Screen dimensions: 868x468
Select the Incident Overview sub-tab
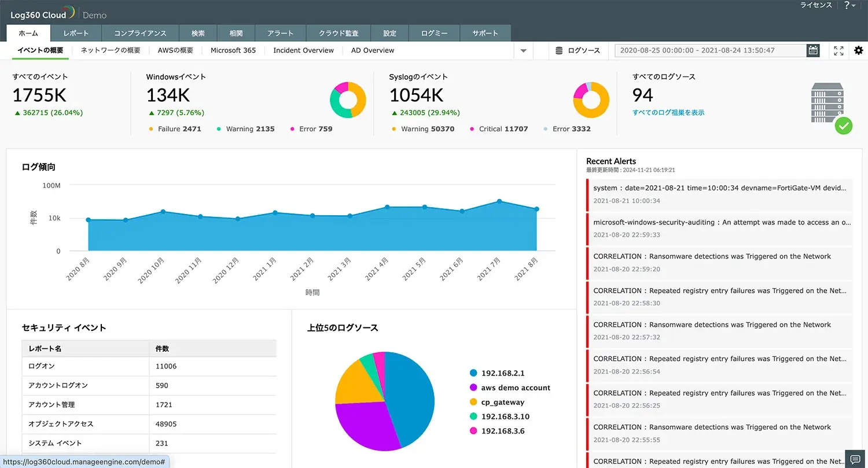click(x=303, y=50)
